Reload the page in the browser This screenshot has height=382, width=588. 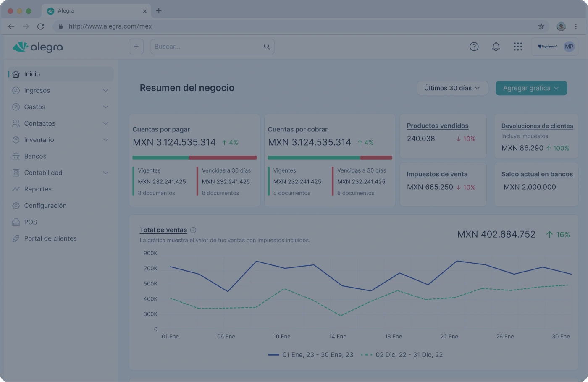click(x=41, y=26)
